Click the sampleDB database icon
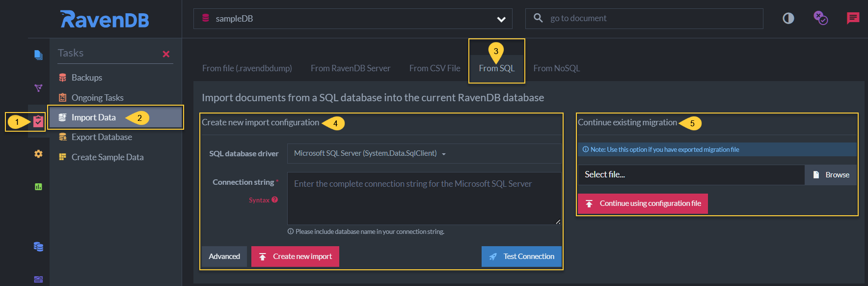 pyautogui.click(x=206, y=18)
